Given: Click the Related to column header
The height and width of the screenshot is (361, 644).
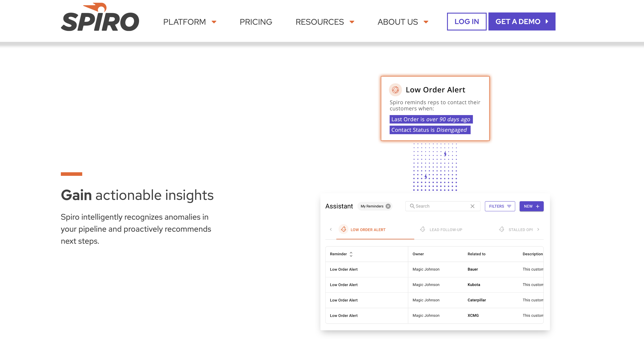Looking at the screenshot, I should click(x=476, y=254).
